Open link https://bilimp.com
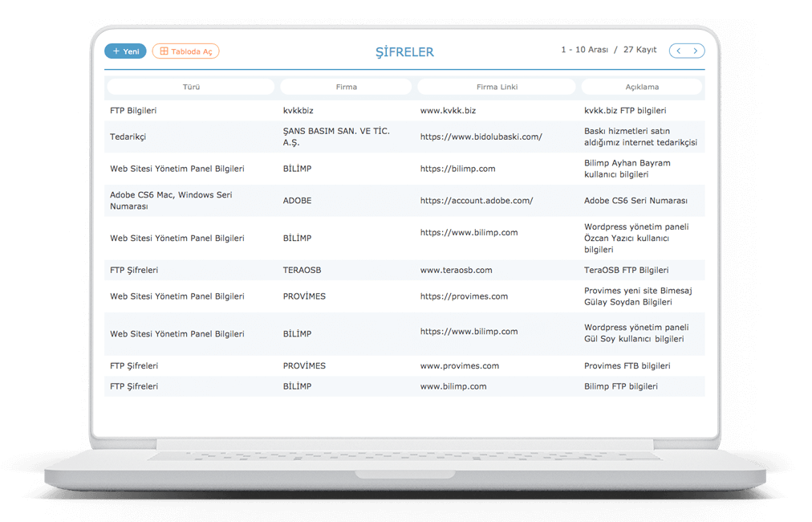This screenshot has width=812, height=522. point(458,169)
